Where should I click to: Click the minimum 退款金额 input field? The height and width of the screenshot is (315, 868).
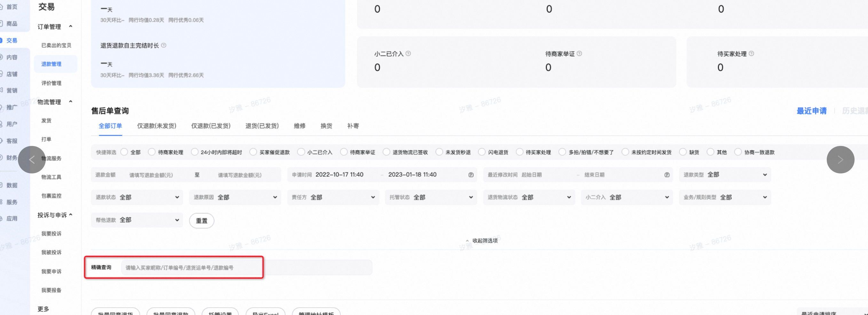pyautogui.click(x=151, y=175)
